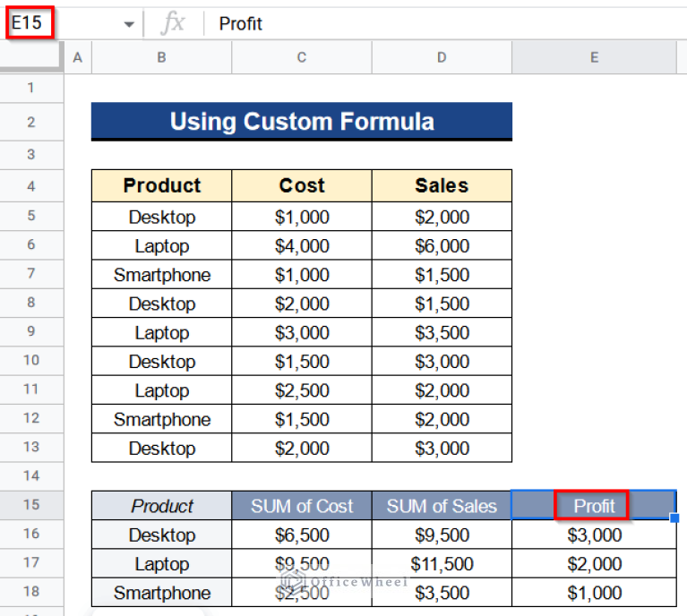Click the fx formula icon
This screenshot has width=687, height=616.
pyautogui.click(x=172, y=24)
